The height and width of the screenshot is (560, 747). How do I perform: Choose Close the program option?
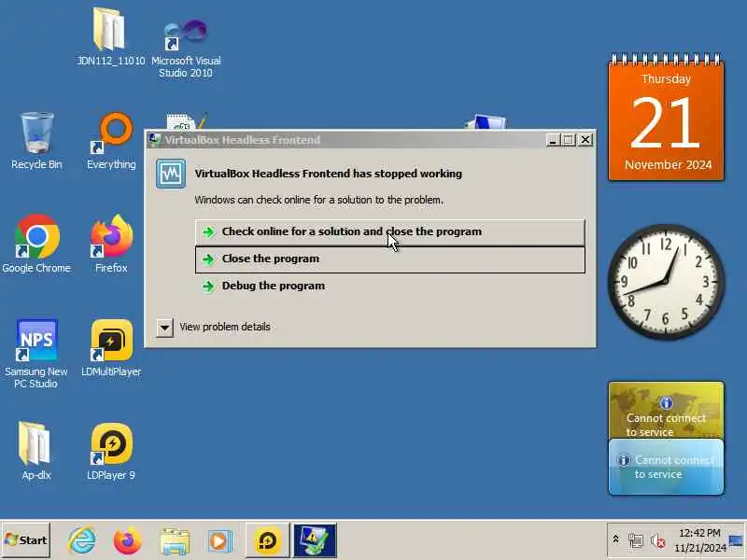[389, 259]
